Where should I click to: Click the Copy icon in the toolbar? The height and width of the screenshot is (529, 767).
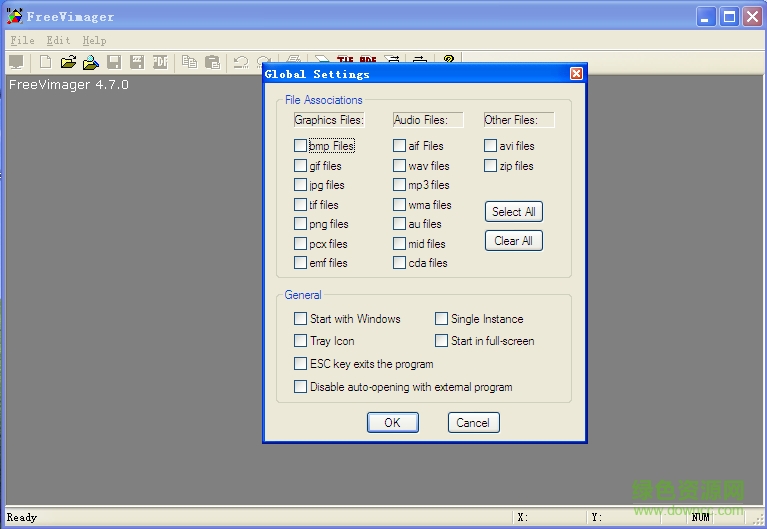pyautogui.click(x=190, y=62)
